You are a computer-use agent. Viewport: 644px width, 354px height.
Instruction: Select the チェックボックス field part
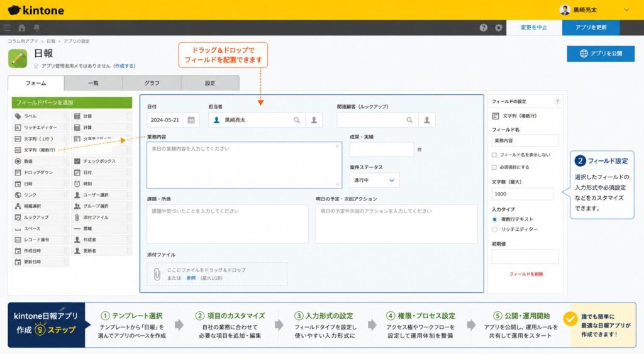[x=101, y=161]
